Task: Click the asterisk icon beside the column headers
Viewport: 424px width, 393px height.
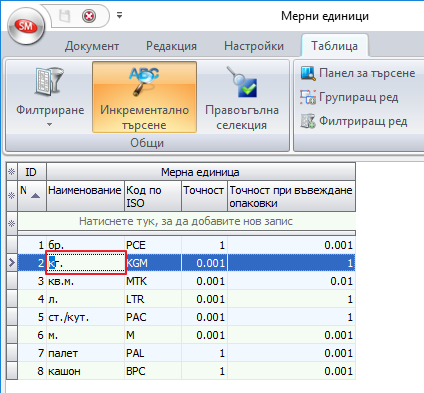Action: [12, 196]
